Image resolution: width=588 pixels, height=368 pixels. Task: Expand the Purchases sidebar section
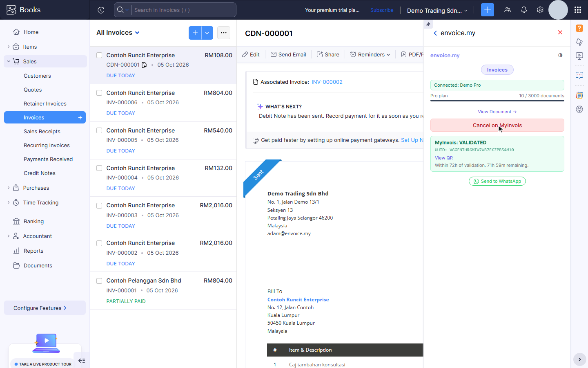point(9,188)
